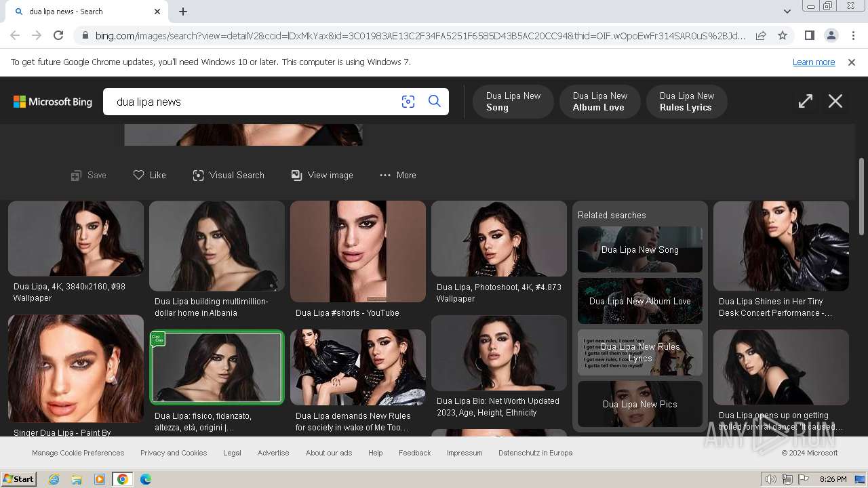
Task: Open the trolled for viral dance thumbnail
Action: click(781, 367)
